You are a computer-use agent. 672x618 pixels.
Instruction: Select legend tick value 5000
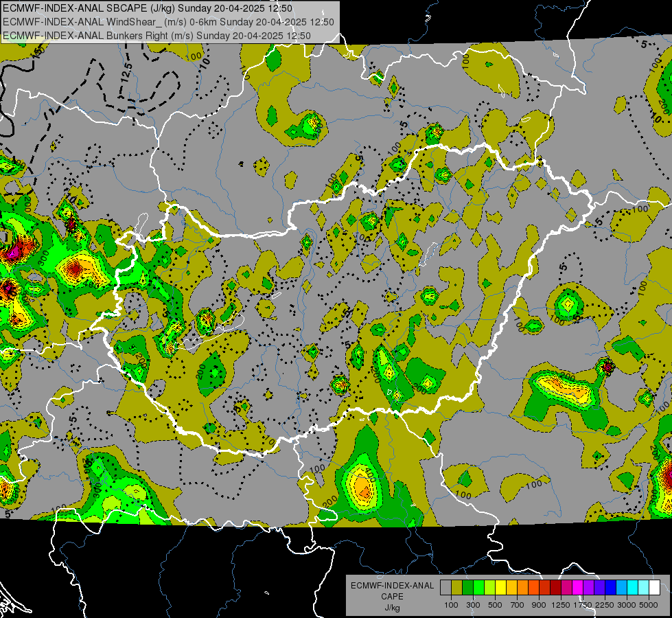tap(649, 605)
